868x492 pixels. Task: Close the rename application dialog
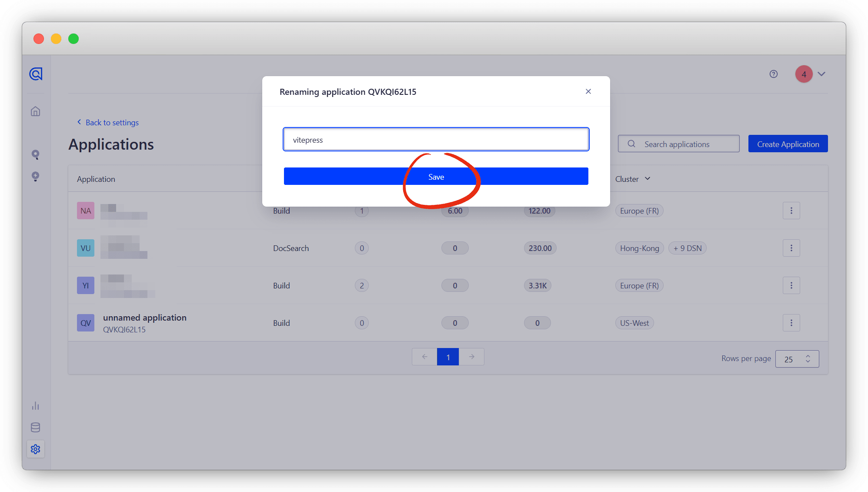point(588,91)
